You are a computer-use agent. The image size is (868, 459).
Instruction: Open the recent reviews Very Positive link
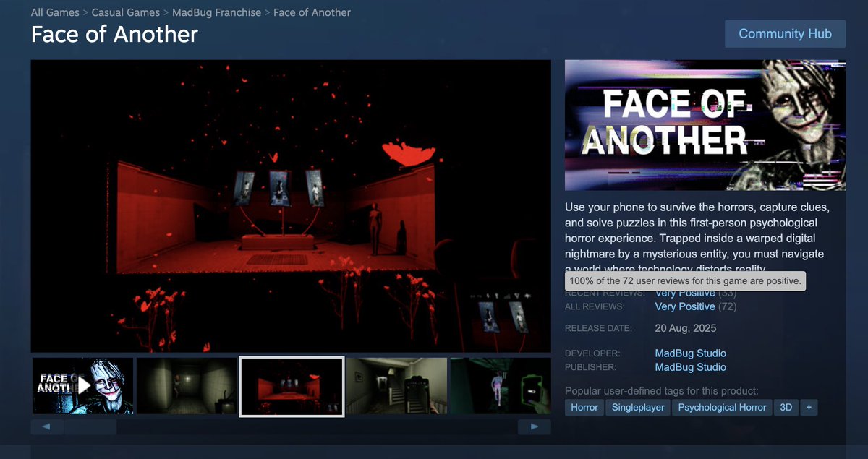click(685, 293)
